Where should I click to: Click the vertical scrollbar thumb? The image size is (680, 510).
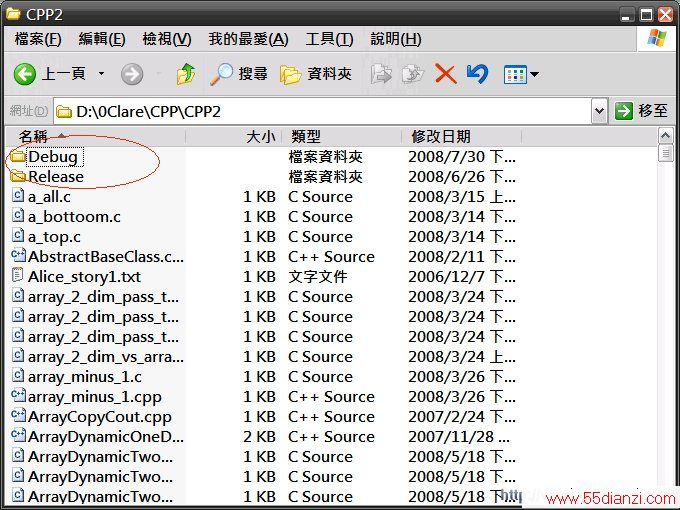pyautogui.click(x=665, y=153)
